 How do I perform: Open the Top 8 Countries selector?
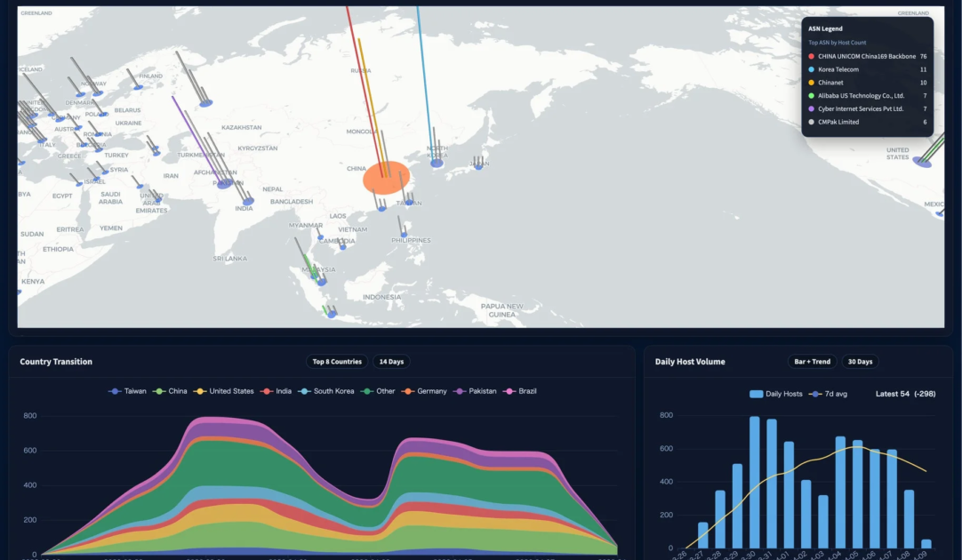(337, 362)
